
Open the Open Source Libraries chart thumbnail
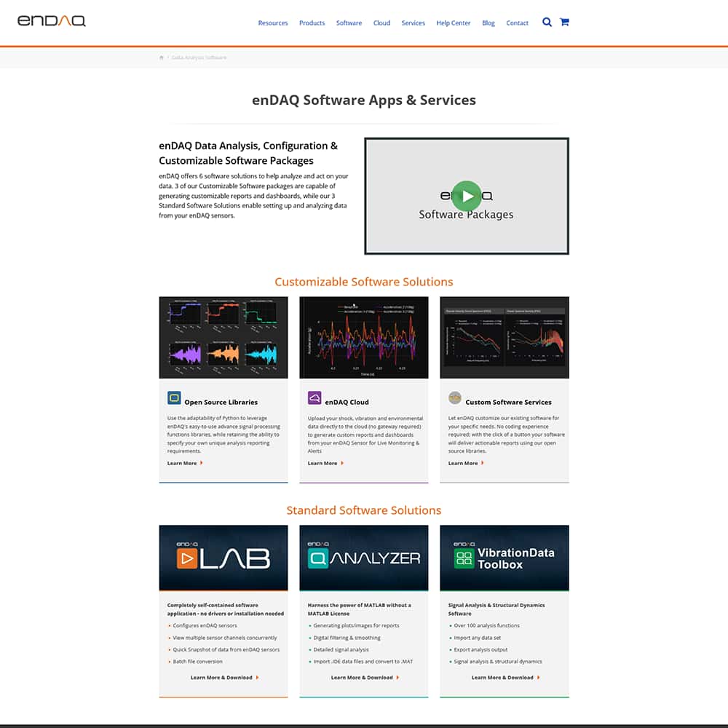[223, 338]
